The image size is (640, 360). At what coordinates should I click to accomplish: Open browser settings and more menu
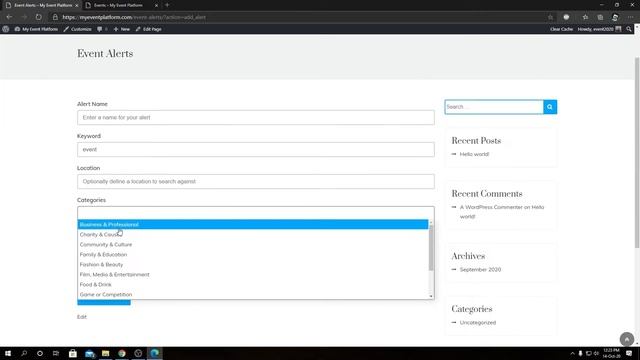[x=630, y=17]
